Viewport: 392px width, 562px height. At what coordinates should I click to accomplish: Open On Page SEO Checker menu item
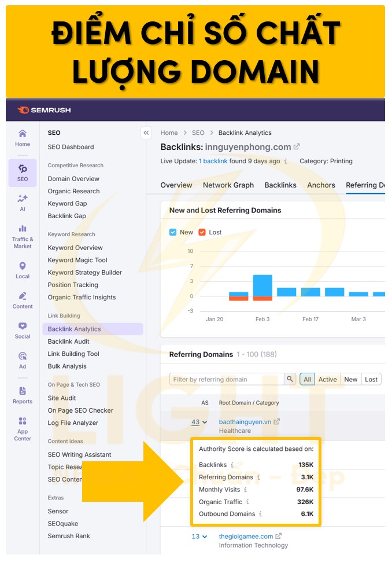(80, 410)
